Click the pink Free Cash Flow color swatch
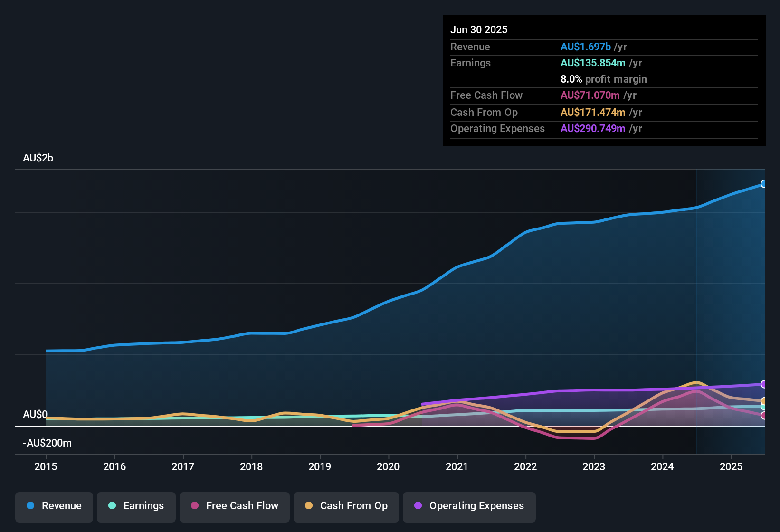The height and width of the screenshot is (532, 780). [195, 506]
